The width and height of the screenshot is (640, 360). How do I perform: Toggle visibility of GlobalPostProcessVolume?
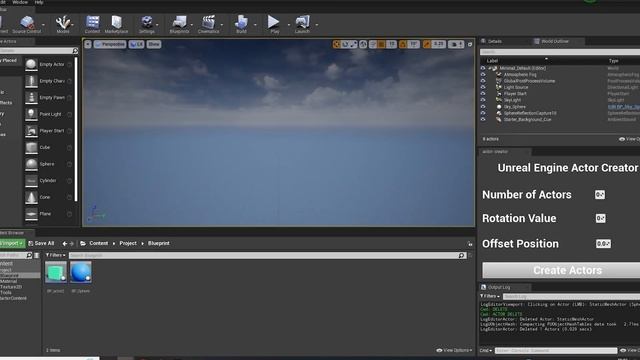[x=483, y=81]
